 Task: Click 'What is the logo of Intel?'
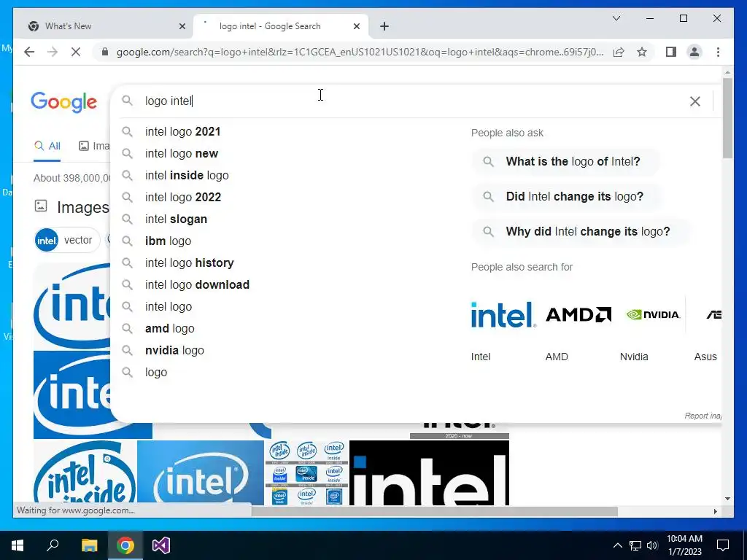(x=565, y=161)
